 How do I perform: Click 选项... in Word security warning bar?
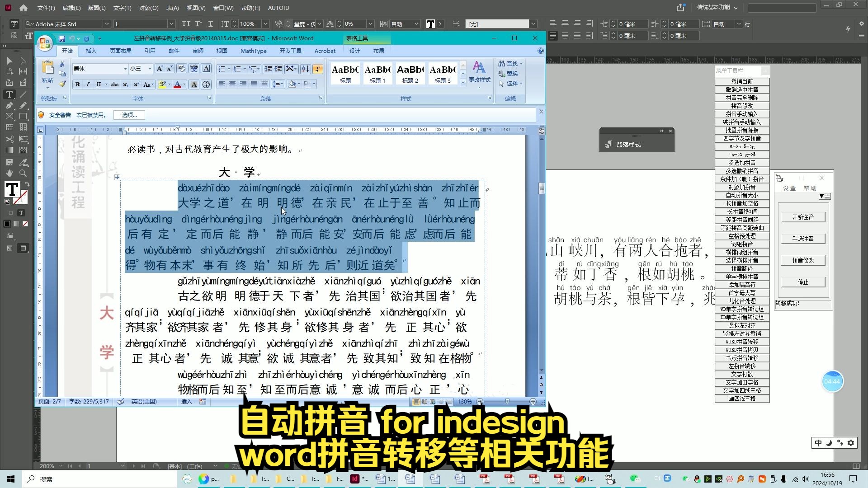129,115
